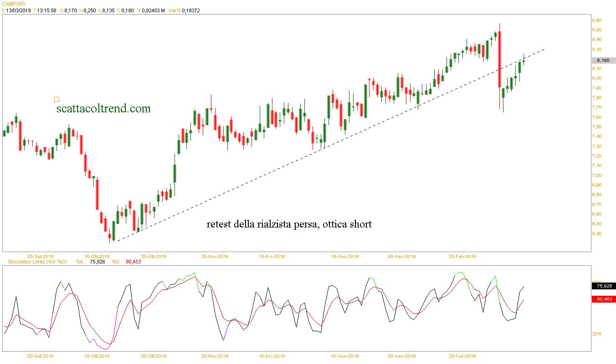Select the 'retest della rialzista persa' annotation
This screenshot has width=616, height=364.
(x=289, y=224)
